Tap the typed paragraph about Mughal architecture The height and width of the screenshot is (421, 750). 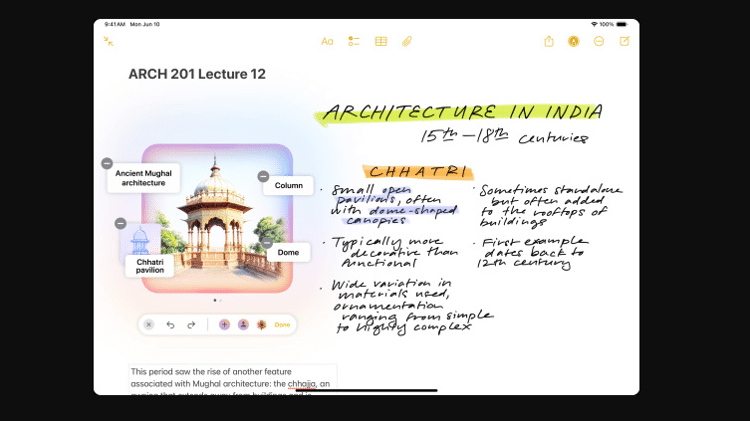click(232, 381)
